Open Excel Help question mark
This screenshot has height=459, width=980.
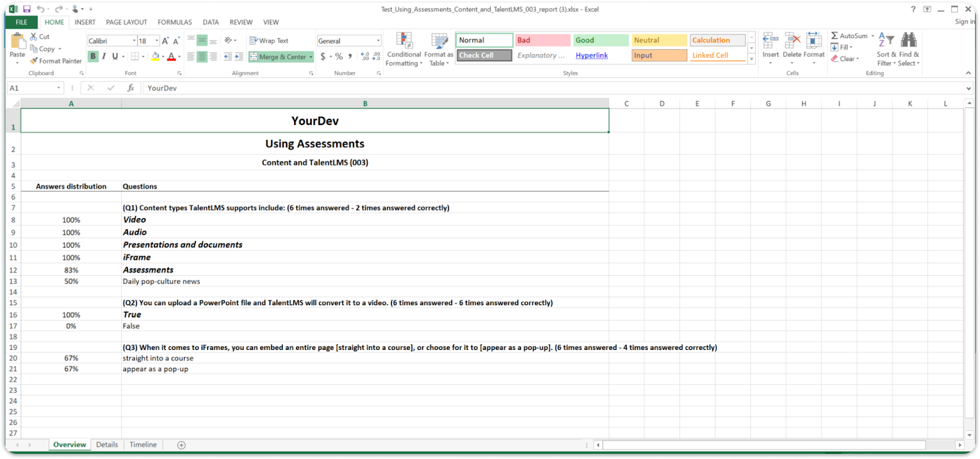(913, 9)
